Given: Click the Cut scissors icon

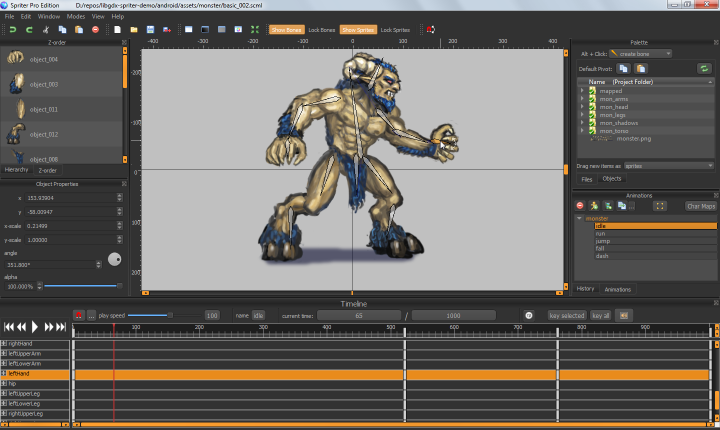Looking at the screenshot, I should [x=46, y=30].
